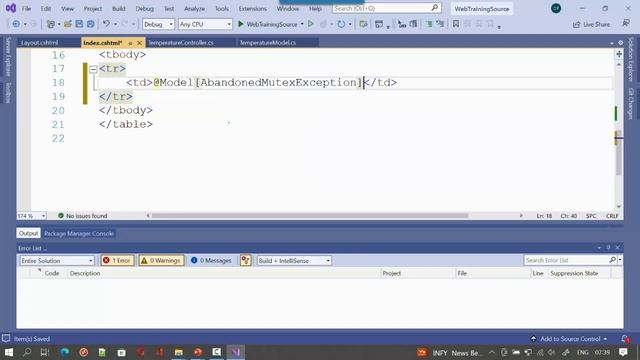Click the Undo arrow icon
This screenshot has width=640, height=360.
click(x=106, y=24)
